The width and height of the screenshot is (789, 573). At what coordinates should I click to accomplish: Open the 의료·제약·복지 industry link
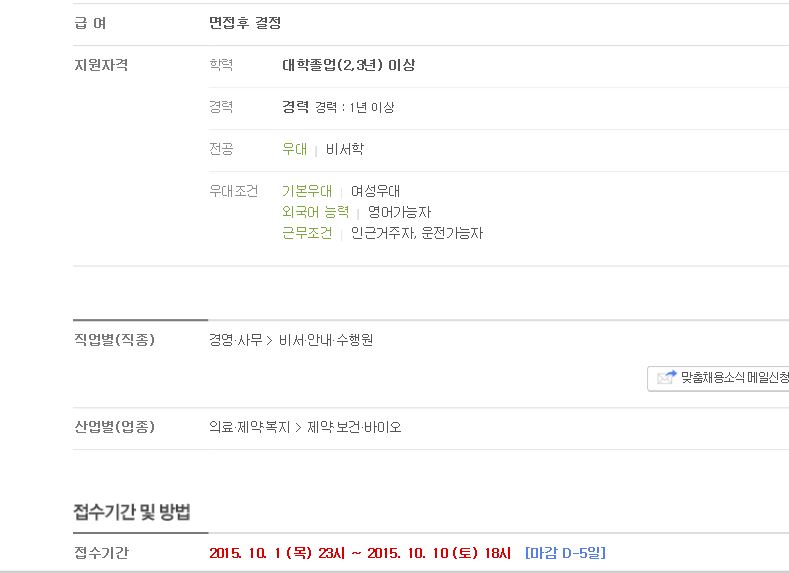click(x=250, y=427)
